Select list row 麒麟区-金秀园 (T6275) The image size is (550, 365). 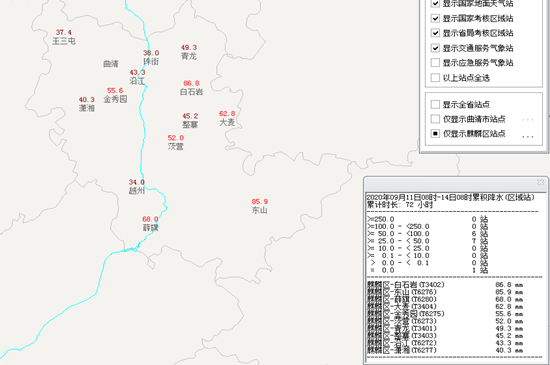[x=445, y=314]
